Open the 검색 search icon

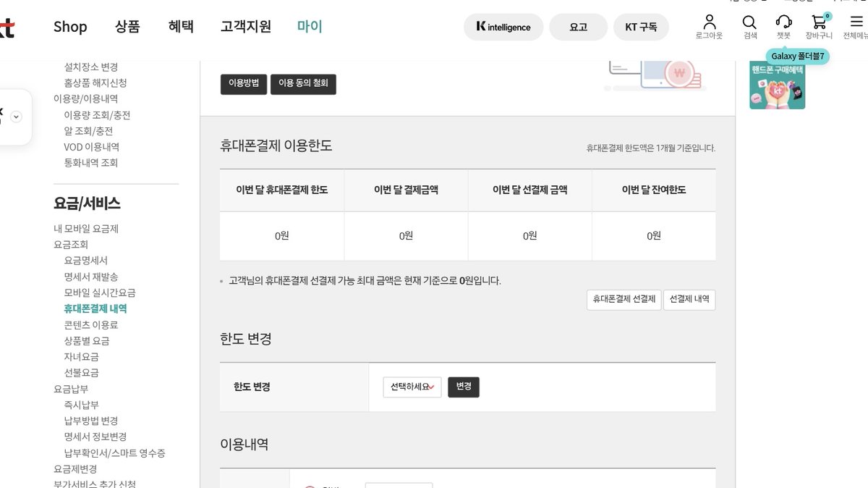click(749, 23)
